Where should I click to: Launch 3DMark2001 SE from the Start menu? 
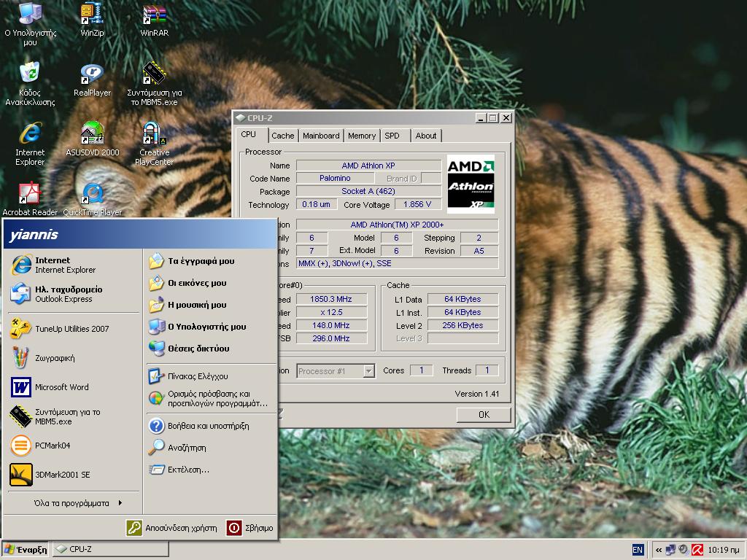click(x=73, y=475)
